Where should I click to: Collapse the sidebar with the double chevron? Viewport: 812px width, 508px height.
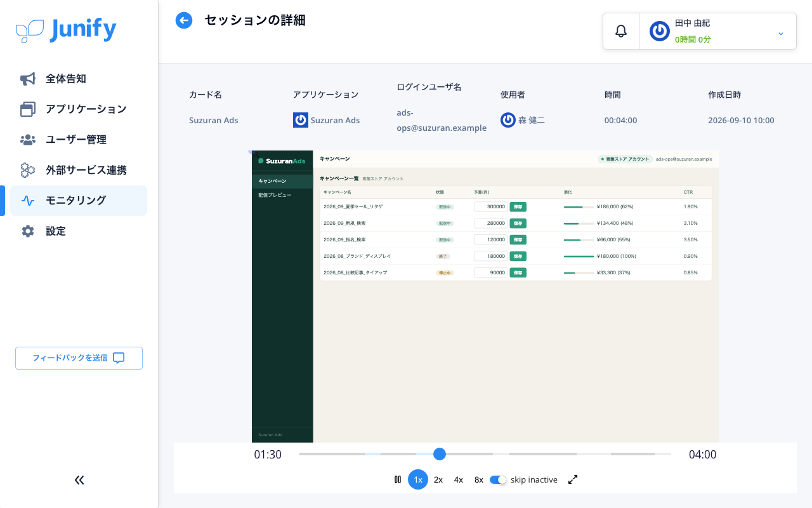[x=79, y=480]
